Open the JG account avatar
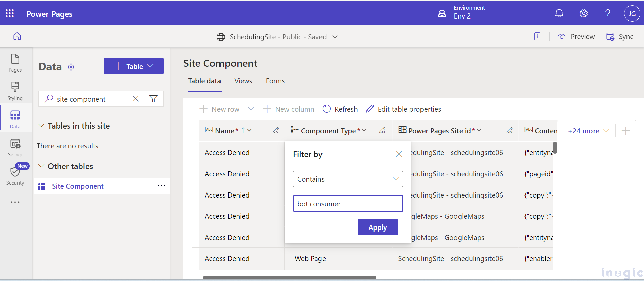Screen dimensions: 644x281 [x=632, y=13]
